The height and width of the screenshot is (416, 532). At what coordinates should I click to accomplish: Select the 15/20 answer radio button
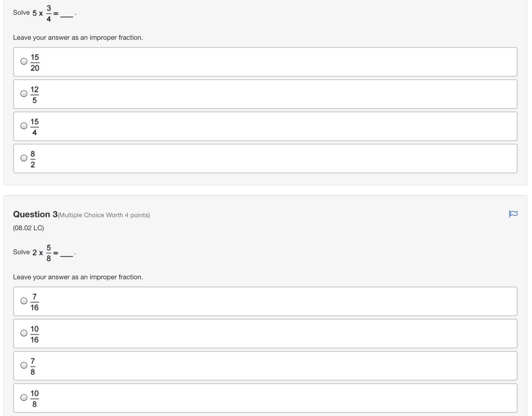(24, 61)
